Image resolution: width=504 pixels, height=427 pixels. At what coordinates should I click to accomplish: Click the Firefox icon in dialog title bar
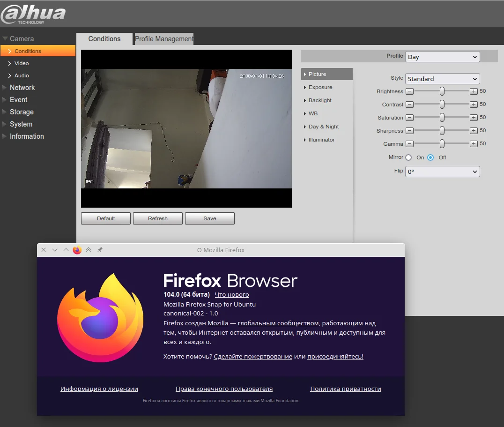[77, 250]
